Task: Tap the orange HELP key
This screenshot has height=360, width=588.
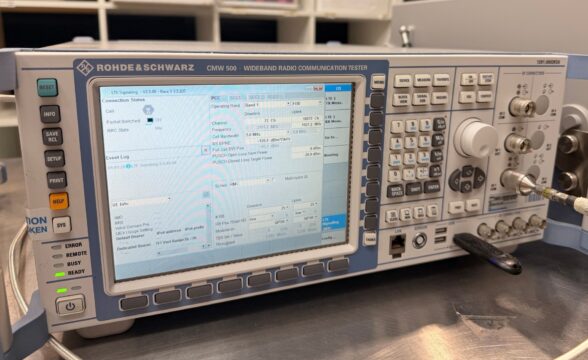Action: click(59, 201)
